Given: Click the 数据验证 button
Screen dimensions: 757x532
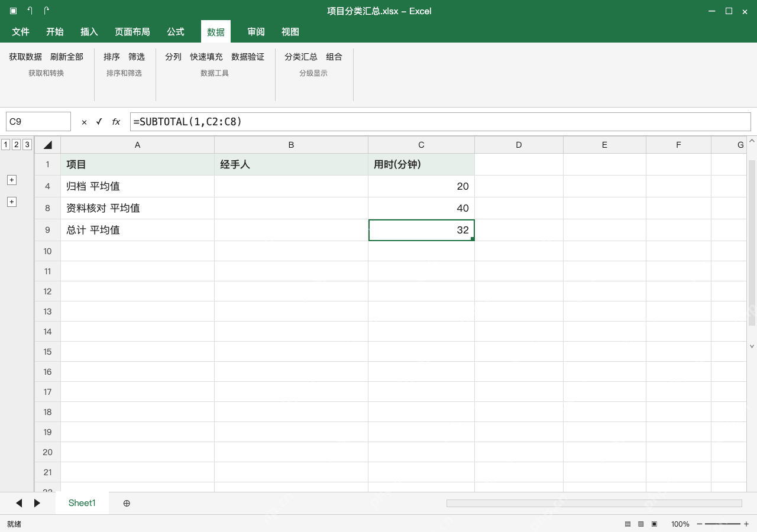Looking at the screenshot, I should pyautogui.click(x=248, y=57).
